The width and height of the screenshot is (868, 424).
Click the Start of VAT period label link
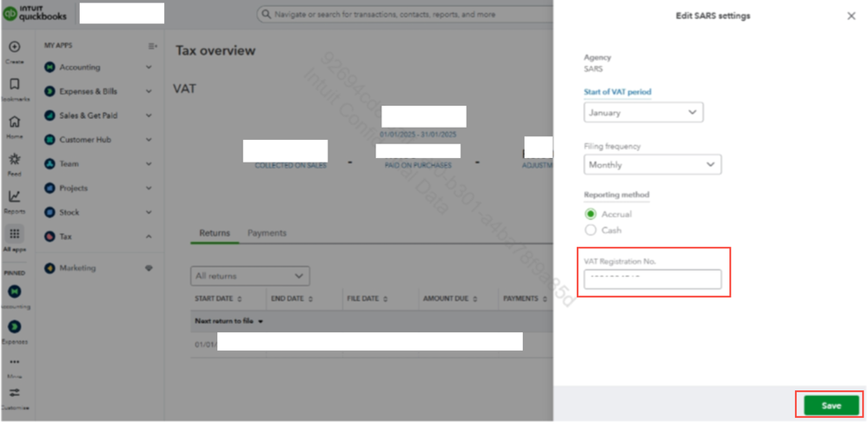617,92
